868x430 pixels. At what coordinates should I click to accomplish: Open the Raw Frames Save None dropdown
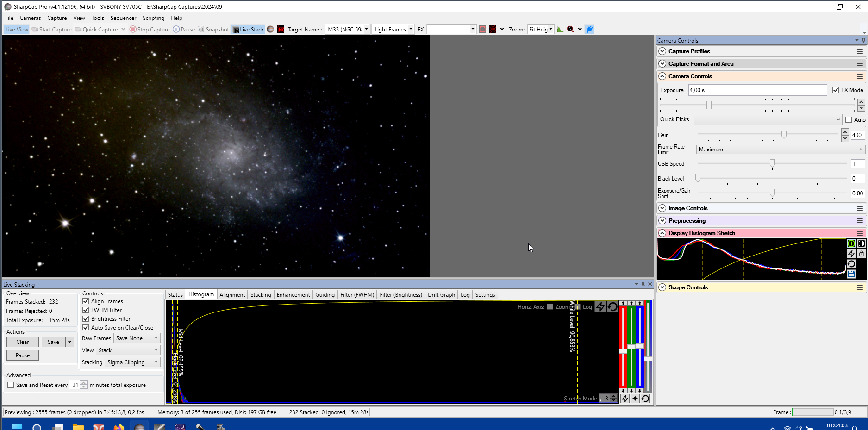[137, 338]
